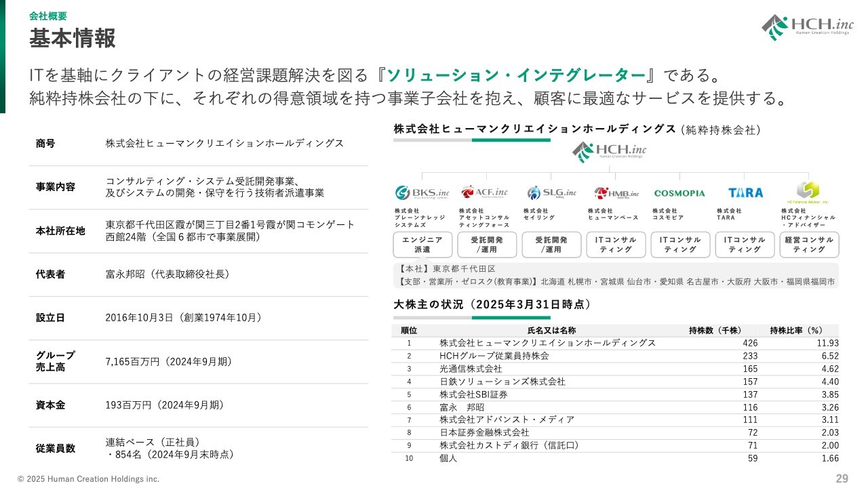Click the 426 shares cell

click(750, 344)
